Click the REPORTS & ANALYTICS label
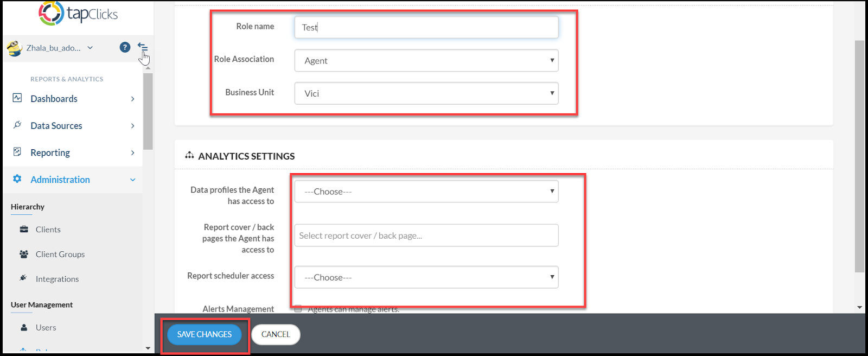868x356 pixels. click(67, 79)
